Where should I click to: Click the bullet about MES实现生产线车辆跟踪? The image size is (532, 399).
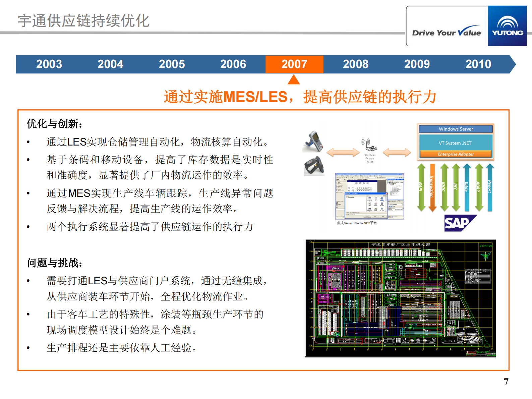tap(160, 201)
